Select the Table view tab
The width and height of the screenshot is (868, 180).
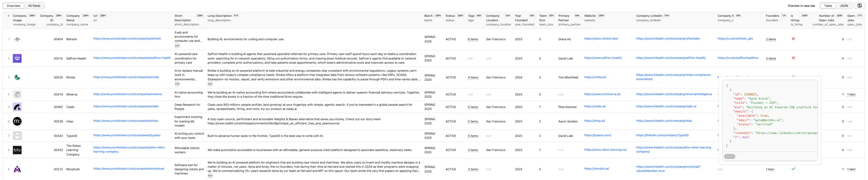click(x=828, y=6)
